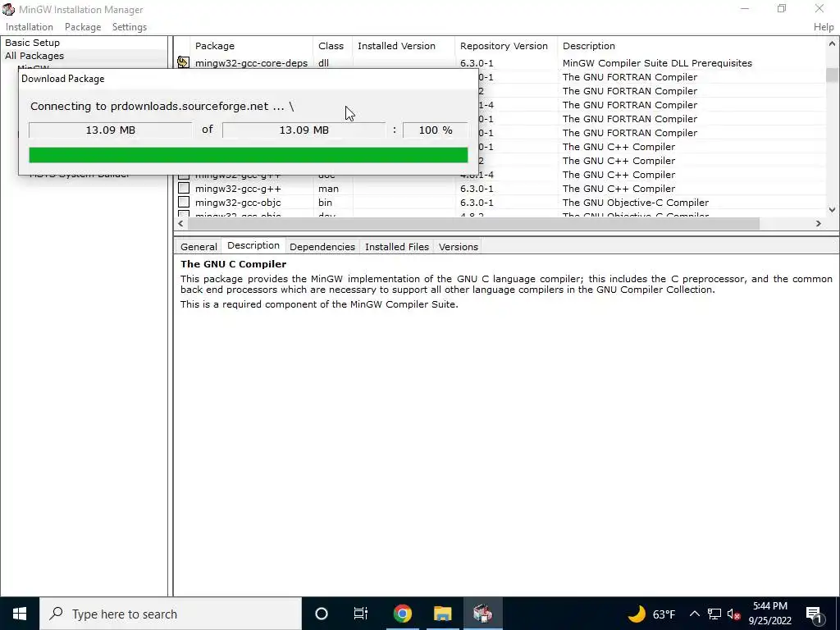
Task: Open Cortana from the taskbar
Action: coord(322,614)
